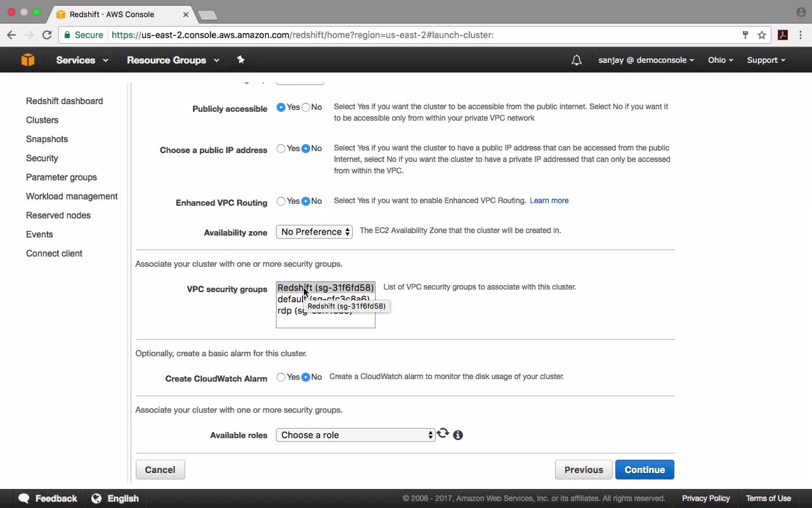
Task: Click the English globe icon
Action: coord(96,498)
